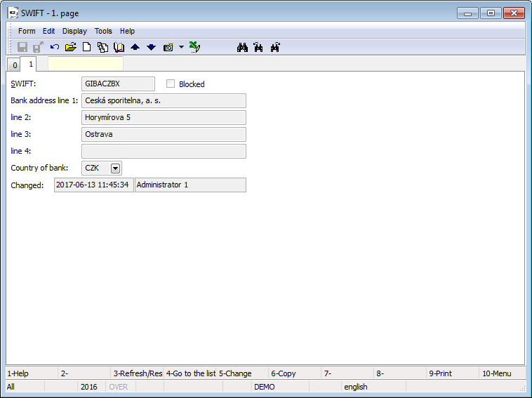The width and height of the screenshot is (532, 398).
Task: Click the green Excel export icon
Action: 194,47
